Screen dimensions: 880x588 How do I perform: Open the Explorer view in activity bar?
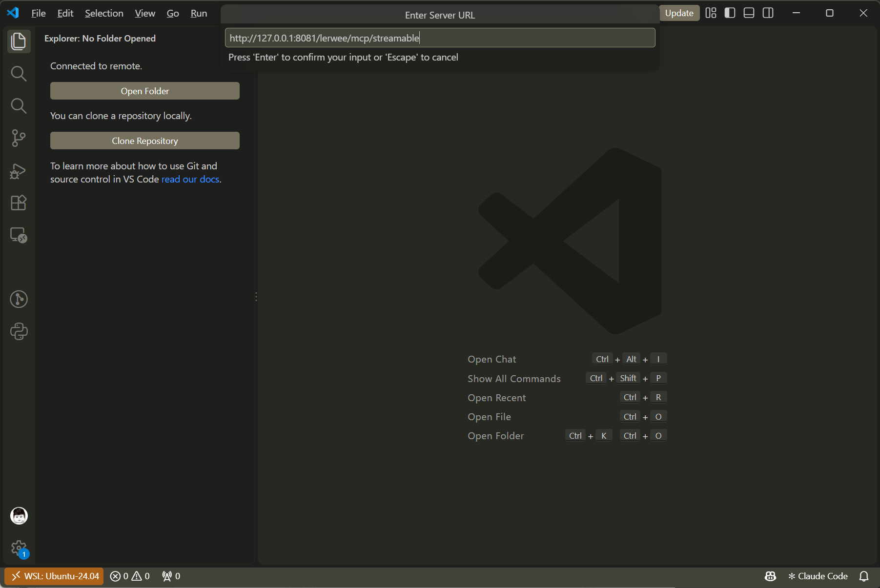19,41
